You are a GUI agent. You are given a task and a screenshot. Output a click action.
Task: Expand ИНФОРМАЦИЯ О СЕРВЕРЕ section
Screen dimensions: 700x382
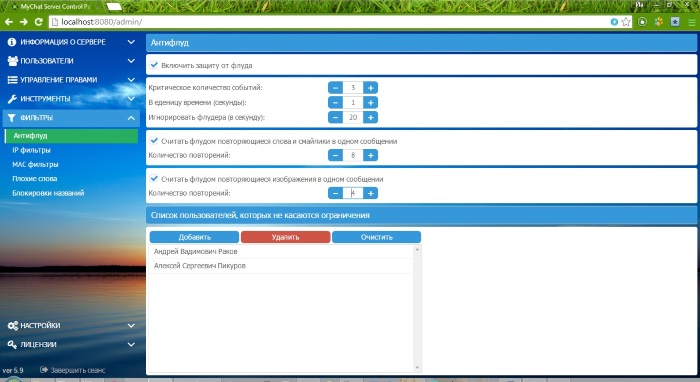[71, 42]
